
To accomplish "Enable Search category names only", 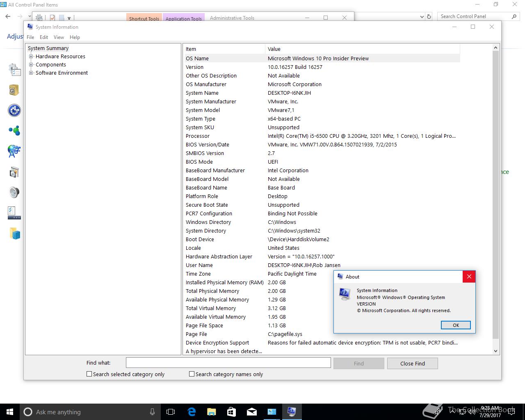I will click(192, 374).
